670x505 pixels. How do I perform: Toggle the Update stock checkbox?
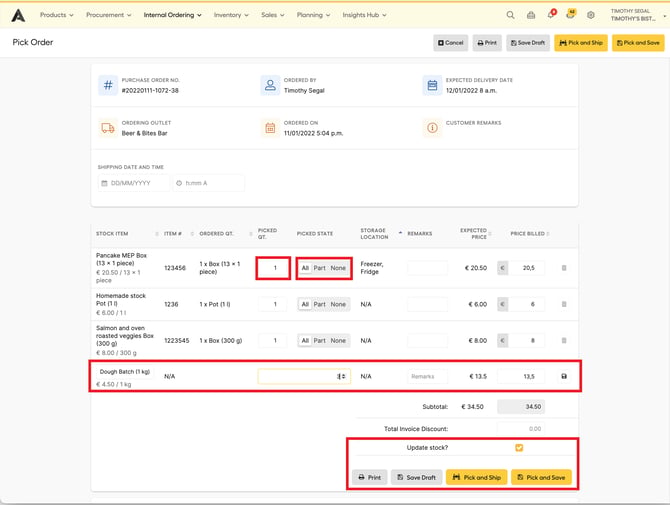click(519, 448)
